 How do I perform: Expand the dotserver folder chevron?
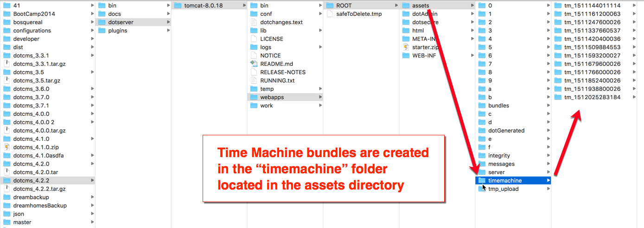168,22
